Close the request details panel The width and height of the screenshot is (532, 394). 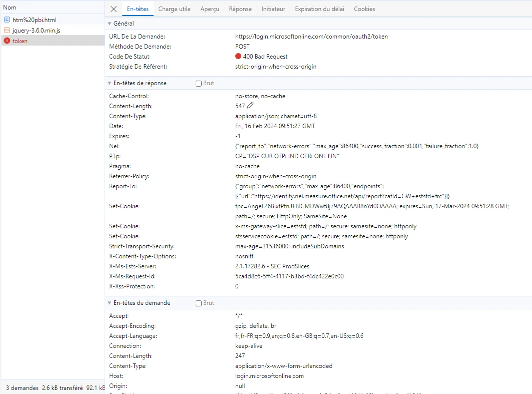pos(114,9)
